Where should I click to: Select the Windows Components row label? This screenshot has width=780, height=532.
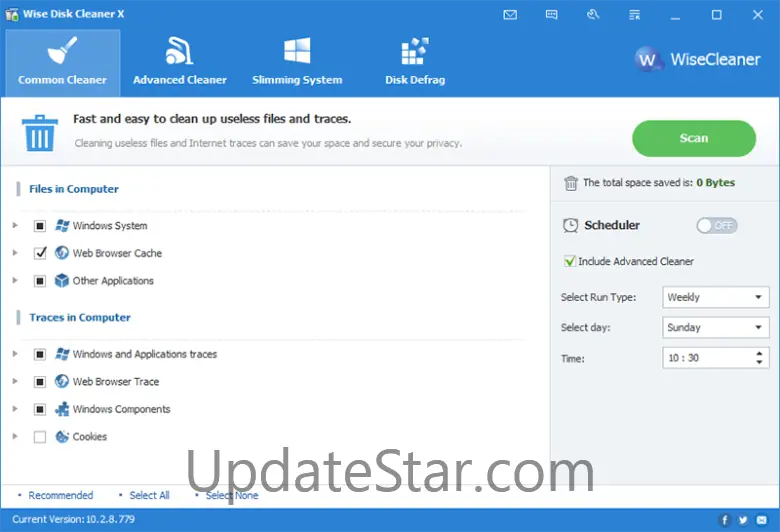pyautogui.click(x=121, y=409)
